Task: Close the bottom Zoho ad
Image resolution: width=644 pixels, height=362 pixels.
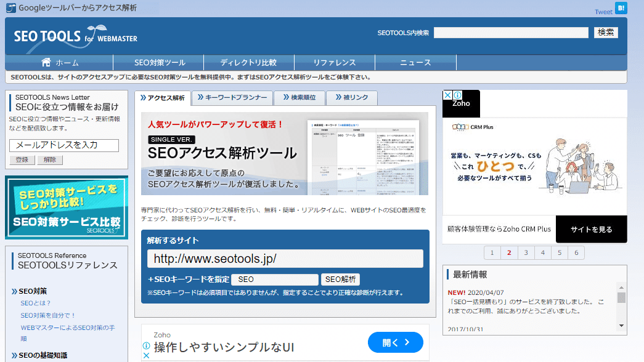Action: pos(146,355)
